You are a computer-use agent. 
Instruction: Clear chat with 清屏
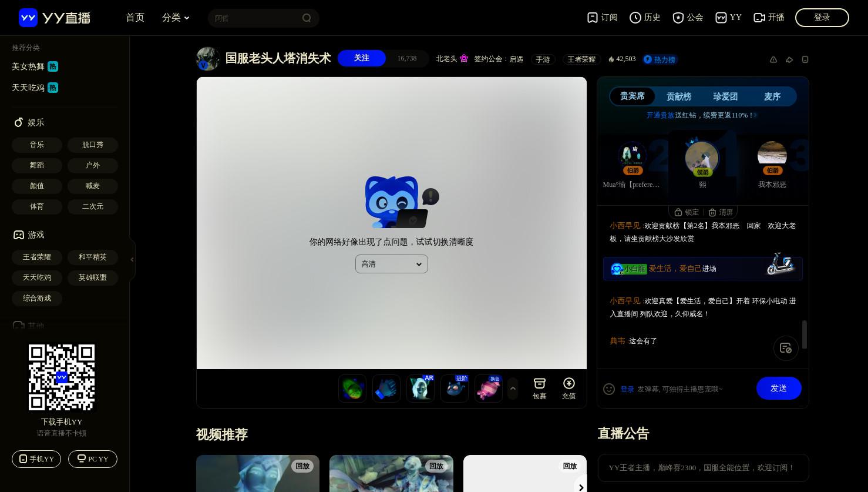click(x=721, y=212)
